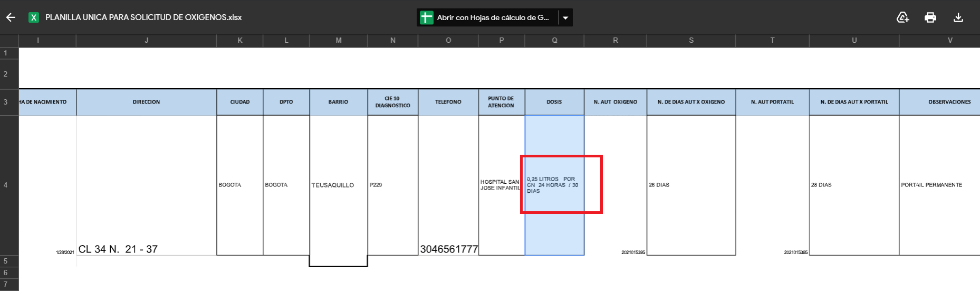Image resolution: width=980 pixels, height=291 pixels.
Task: Click the PUNTO DE ATENCION header cell
Action: [x=502, y=102]
